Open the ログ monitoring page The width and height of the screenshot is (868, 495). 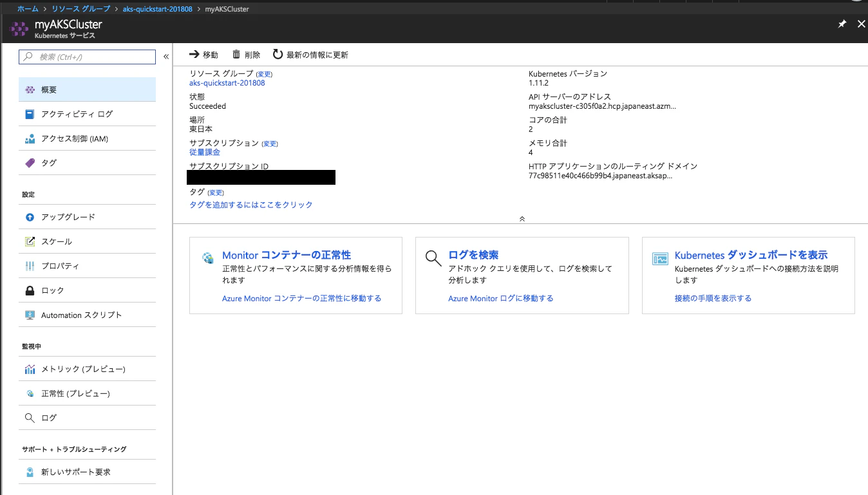pos(87,418)
